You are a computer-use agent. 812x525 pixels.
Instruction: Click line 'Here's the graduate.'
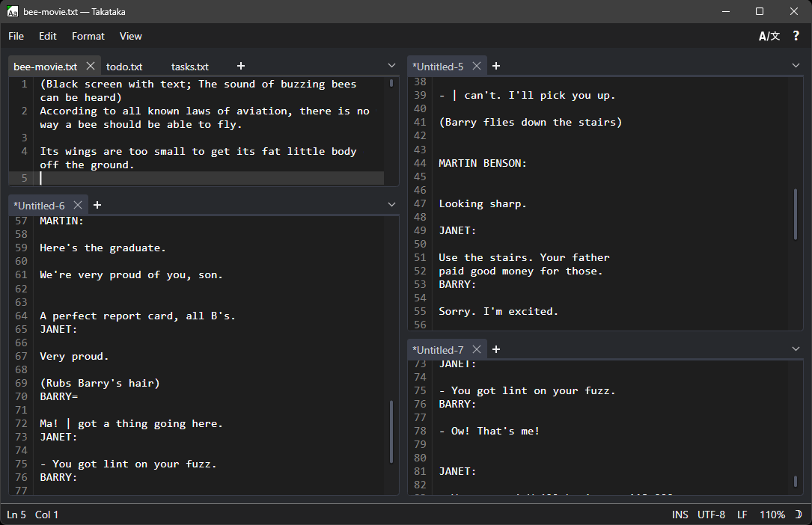(x=103, y=248)
